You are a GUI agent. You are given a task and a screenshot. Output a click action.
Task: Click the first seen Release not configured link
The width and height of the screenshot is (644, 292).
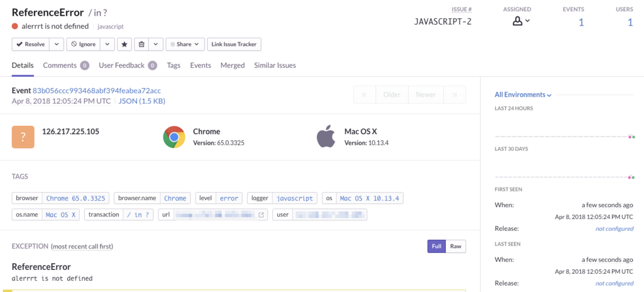[614, 228]
